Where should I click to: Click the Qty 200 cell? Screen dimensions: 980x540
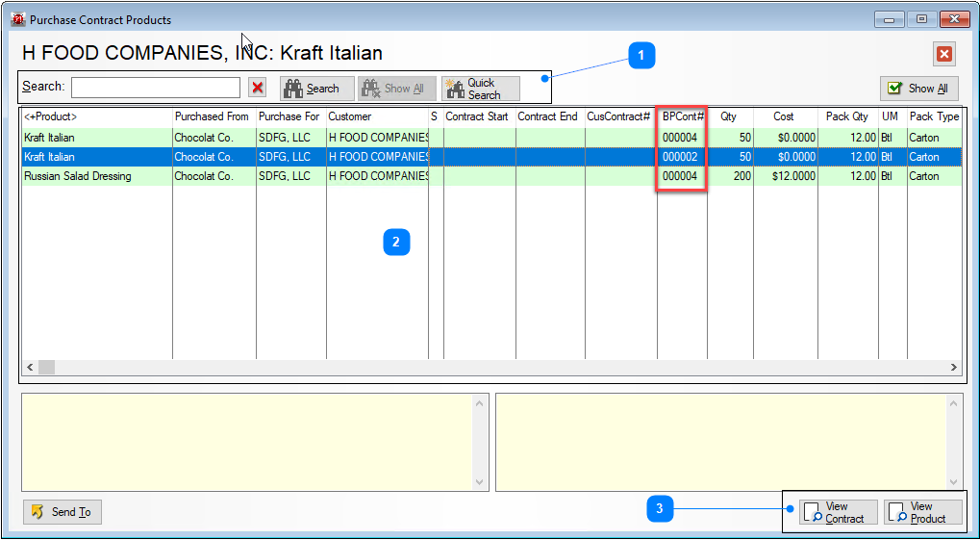(x=731, y=176)
